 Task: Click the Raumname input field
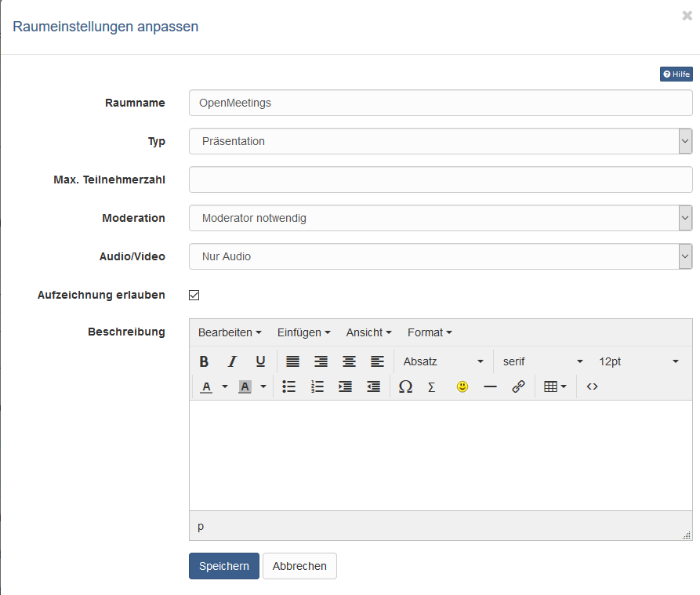click(x=441, y=103)
